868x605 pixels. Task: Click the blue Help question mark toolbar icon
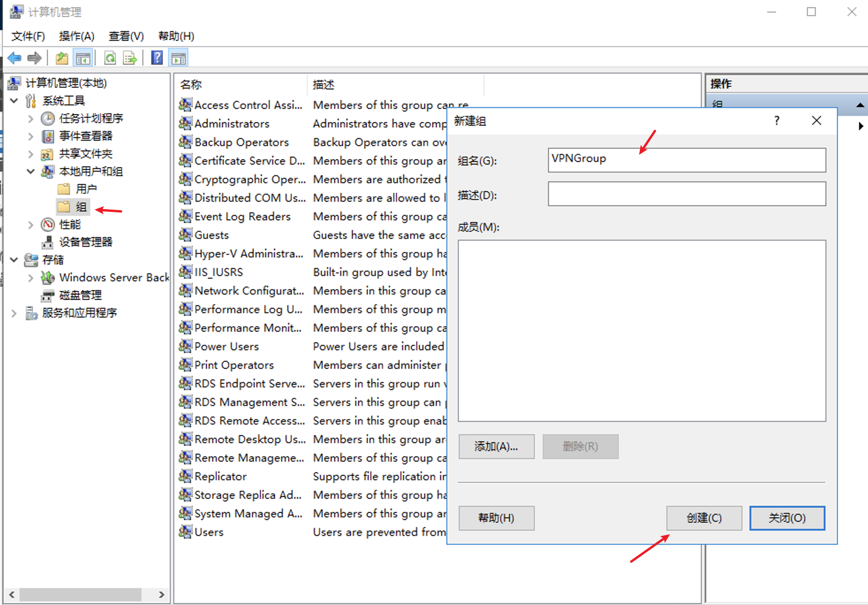[157, 58]
